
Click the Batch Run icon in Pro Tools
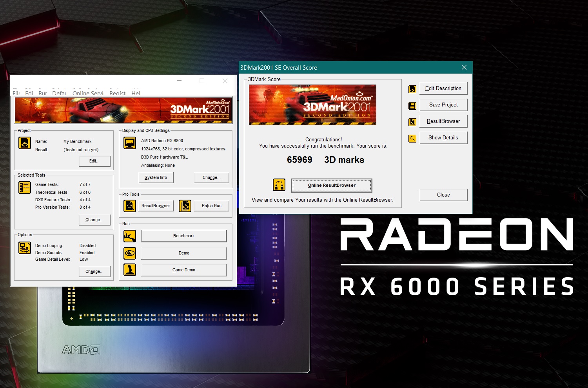click(185, 206)
